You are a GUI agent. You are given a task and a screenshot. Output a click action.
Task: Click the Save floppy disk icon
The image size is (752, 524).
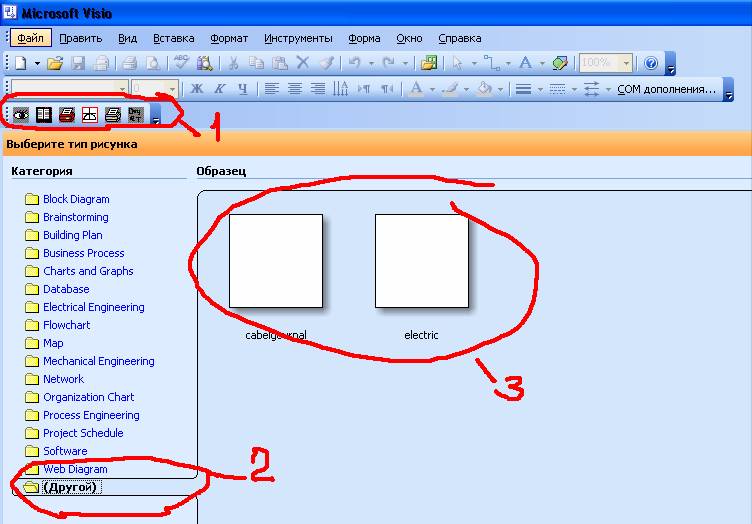click(78, 63)
